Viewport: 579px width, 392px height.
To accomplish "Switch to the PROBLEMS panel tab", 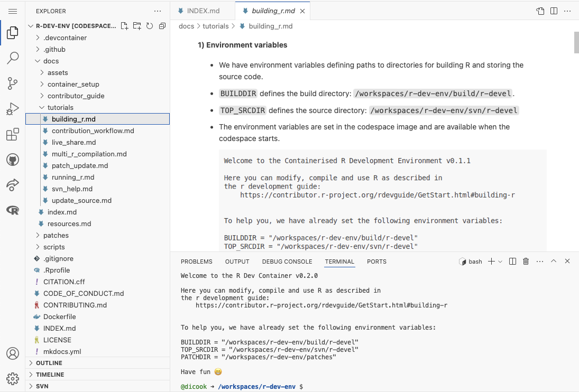I will point(196,262).
